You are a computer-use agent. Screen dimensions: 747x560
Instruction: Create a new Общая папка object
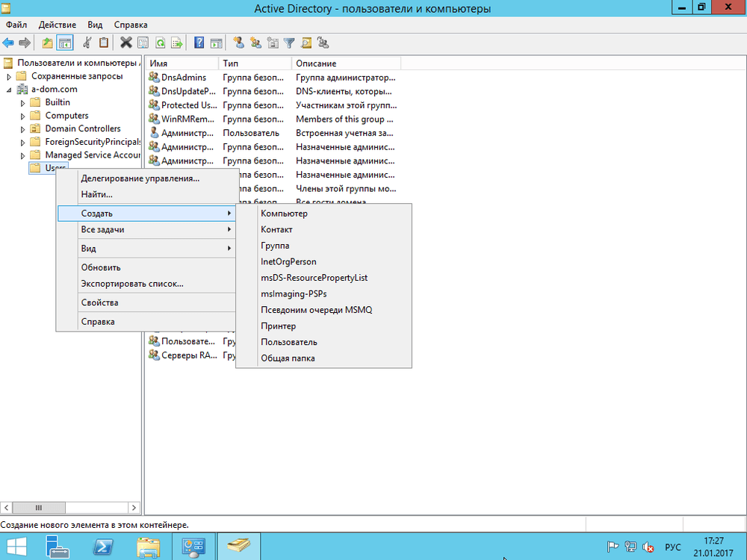(324, 358)
